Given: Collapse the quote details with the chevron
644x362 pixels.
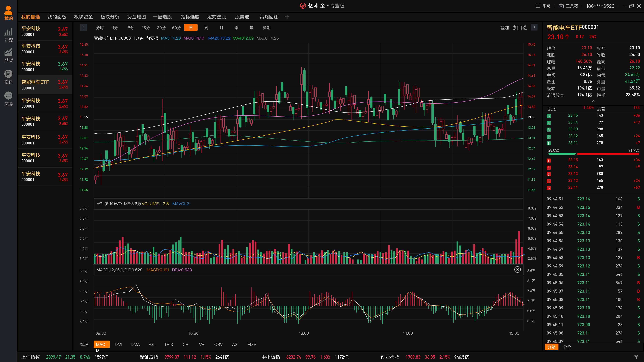Looking at the screenshot, I should click(594, 101).
